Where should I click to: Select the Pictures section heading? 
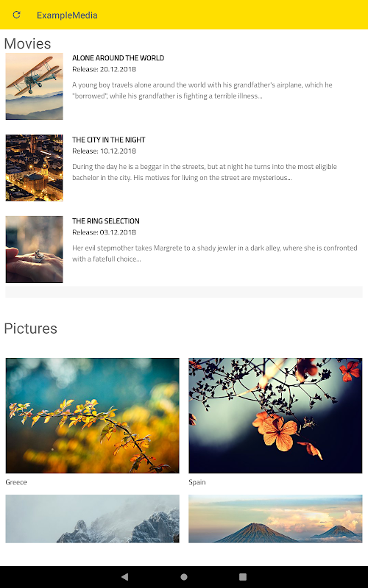pos(30,329)
